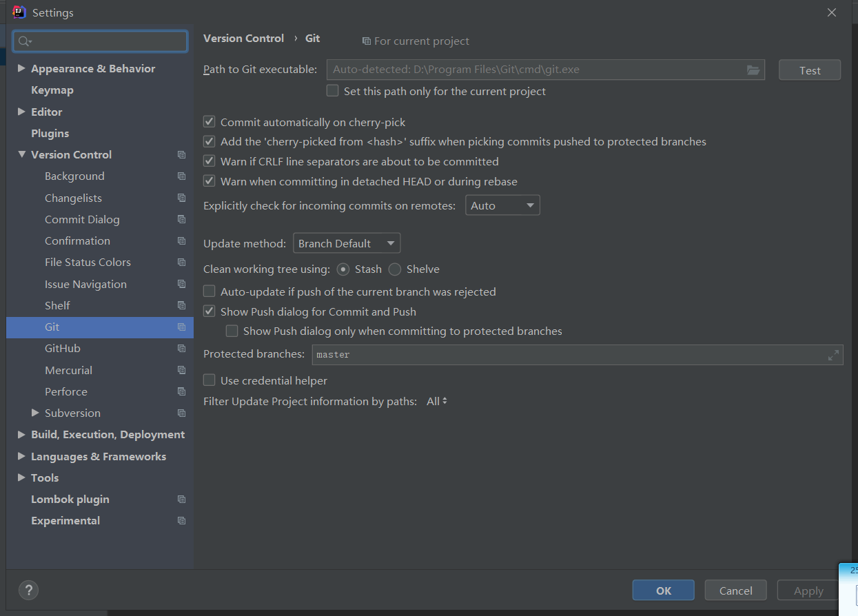The width and height of the screenshot is (858, 616).
Task: Click the expand icon in Protected branches field
Action: 833,355
